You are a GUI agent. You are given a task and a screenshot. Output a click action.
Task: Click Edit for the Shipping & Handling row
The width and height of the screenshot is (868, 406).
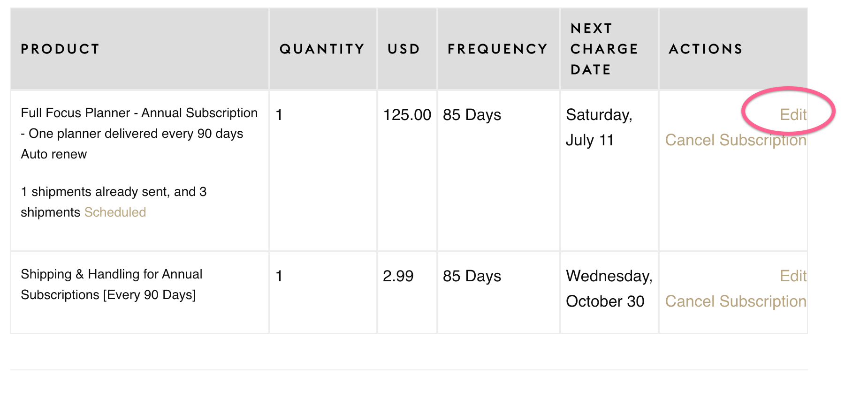click(792, 276)
